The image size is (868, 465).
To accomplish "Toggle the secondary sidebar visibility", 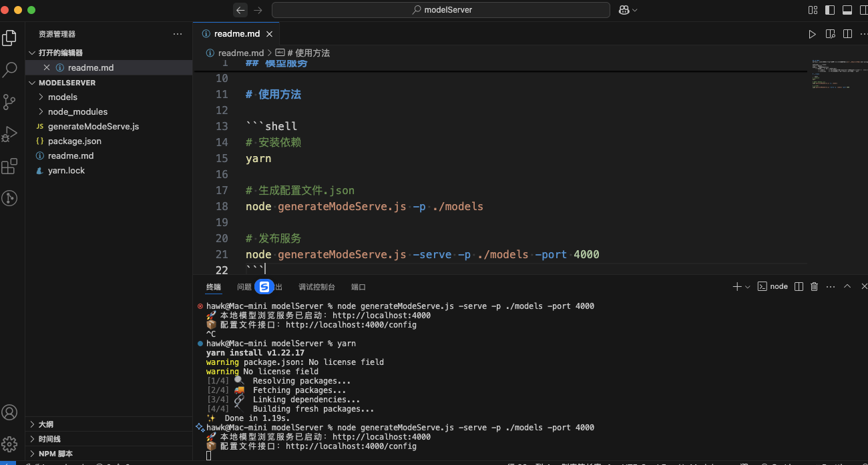I will pyautogui.click(x=863, y=10).
